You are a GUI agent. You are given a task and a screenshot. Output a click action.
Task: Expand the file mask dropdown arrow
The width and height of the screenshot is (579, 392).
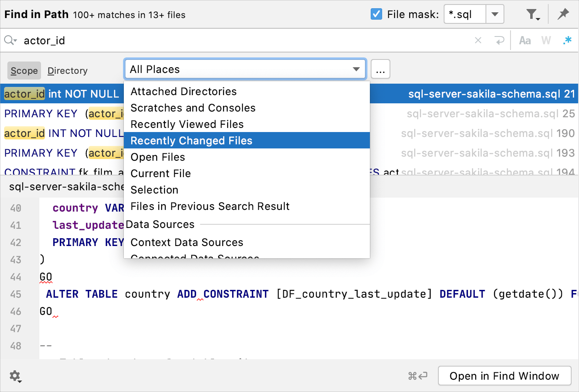pos(495,14)
